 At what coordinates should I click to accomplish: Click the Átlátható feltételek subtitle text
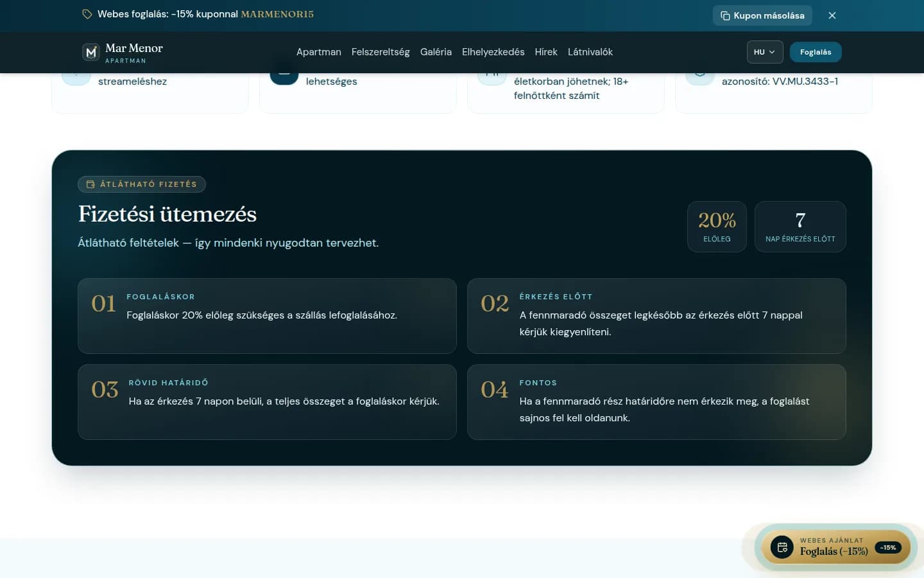[x=228, y=243]
